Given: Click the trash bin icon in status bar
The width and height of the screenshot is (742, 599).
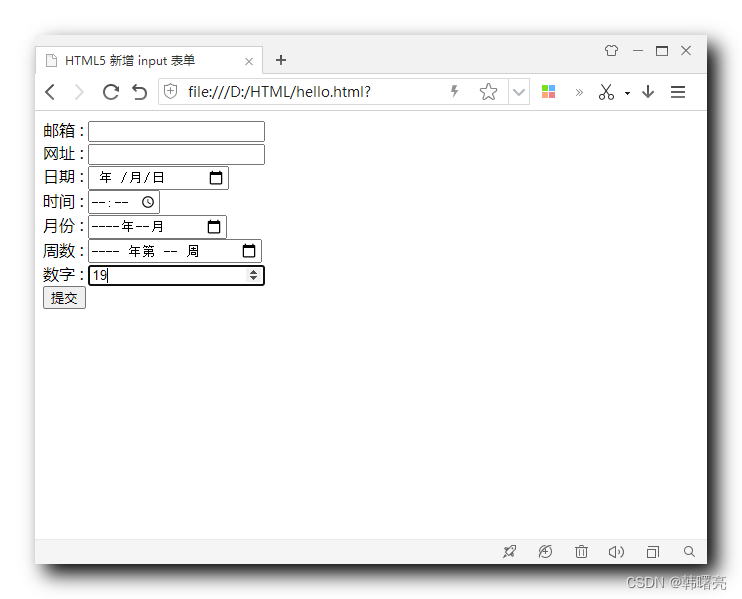Looking at the screenshot, I should [x=581, y=551].
